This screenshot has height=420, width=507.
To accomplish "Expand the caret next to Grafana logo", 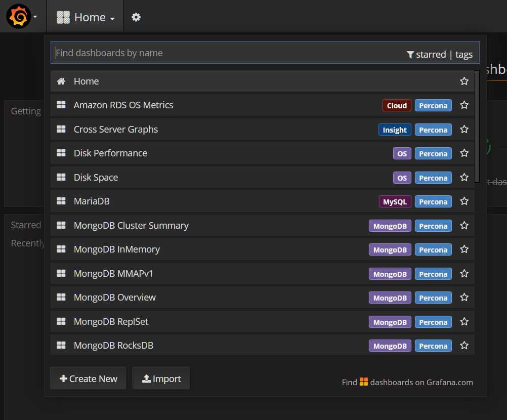I will pos(35,17).
